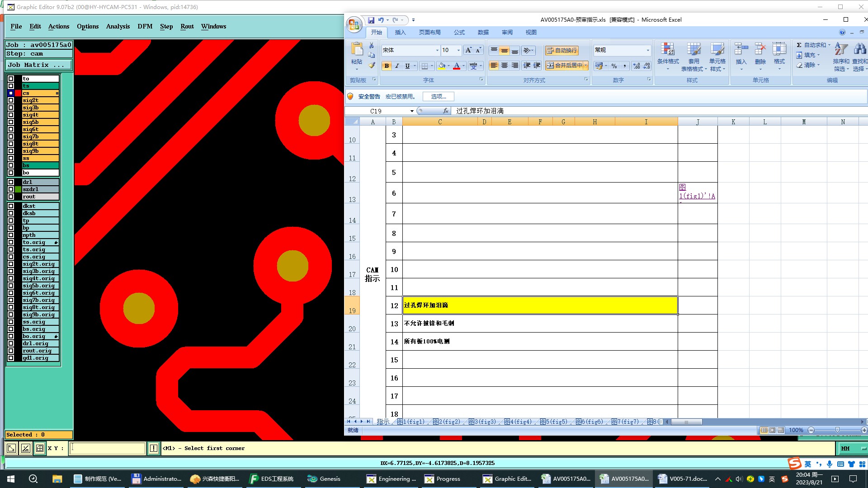Switch to the 页面布局 ribbon tab
Screen dimensions: 868x488
429,33
